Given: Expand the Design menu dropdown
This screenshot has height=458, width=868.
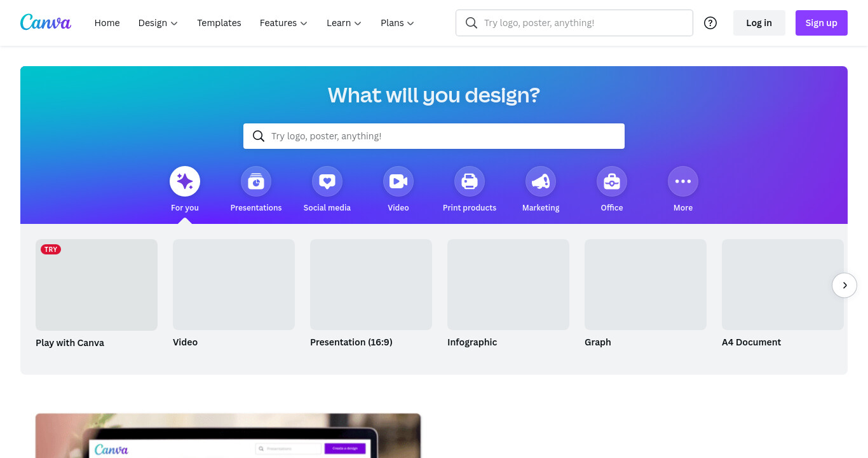Looking at the screenshot, I should pyautogui.click(x=158, y=23).
